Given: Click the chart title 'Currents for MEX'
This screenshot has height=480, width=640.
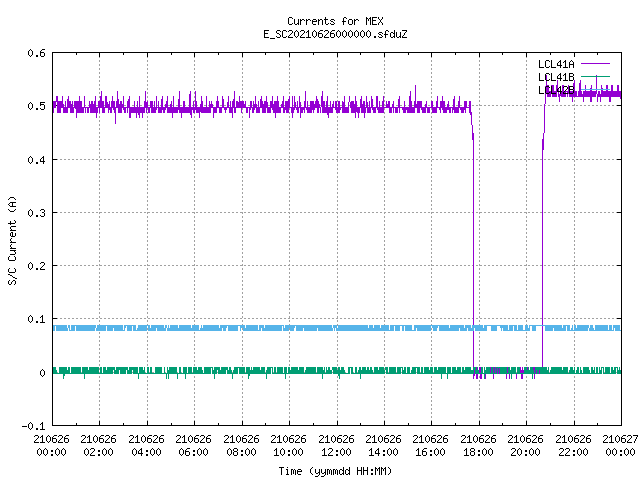Looking at the screenshot, I should point(335,21).
